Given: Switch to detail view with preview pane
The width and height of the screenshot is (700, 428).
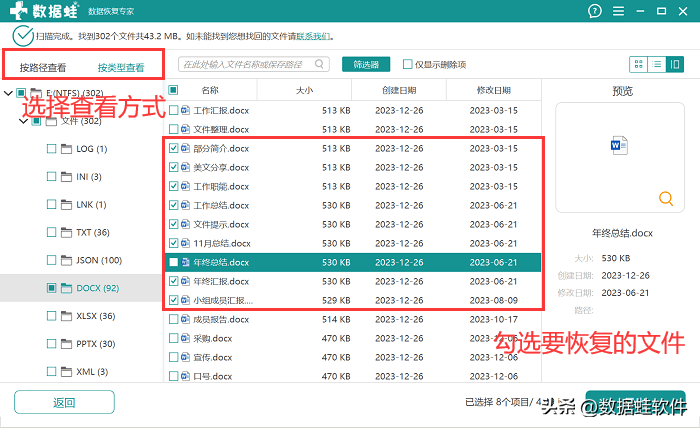Looking at the screenshot, I should click(x=676, y=64).
